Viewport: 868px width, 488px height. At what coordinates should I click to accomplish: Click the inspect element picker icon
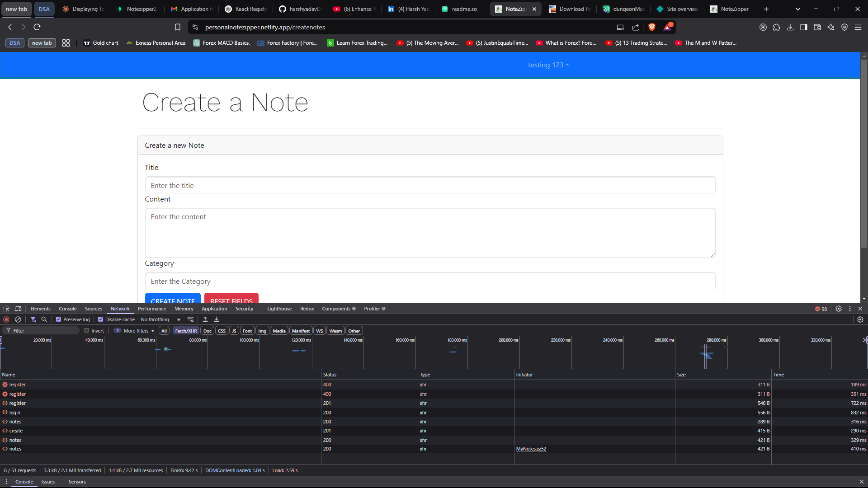tap(6, 309)
